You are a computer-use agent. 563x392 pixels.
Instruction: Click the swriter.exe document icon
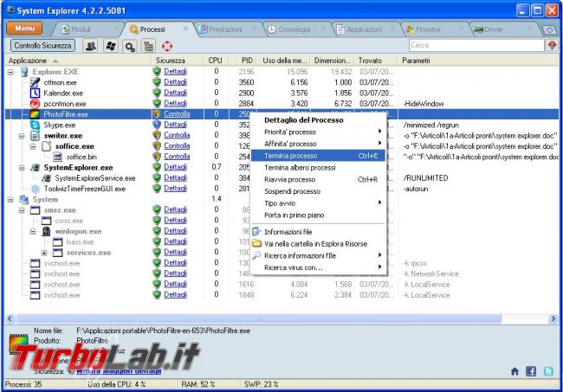tap(35, 136)
